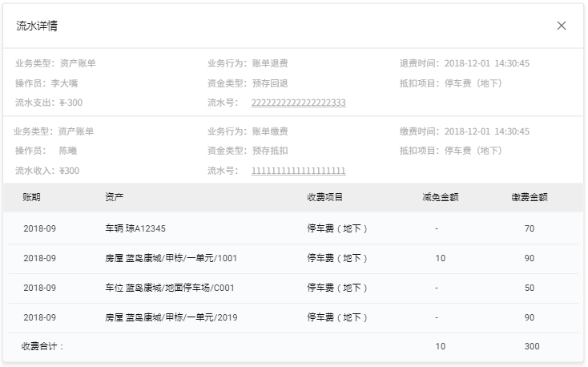Open payment serial number link 1111111111111111111

coord(298,171)
